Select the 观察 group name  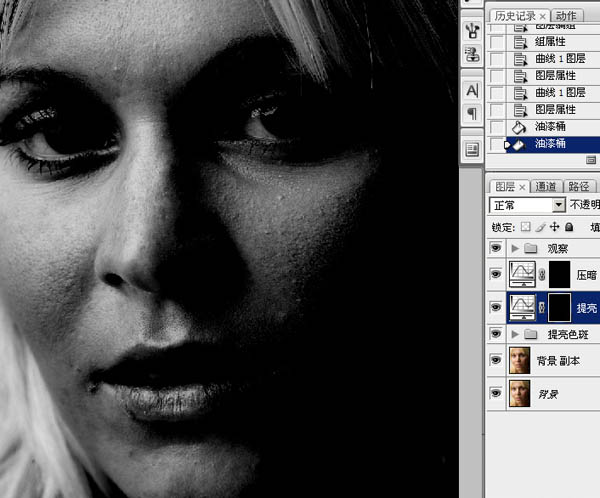558,249
